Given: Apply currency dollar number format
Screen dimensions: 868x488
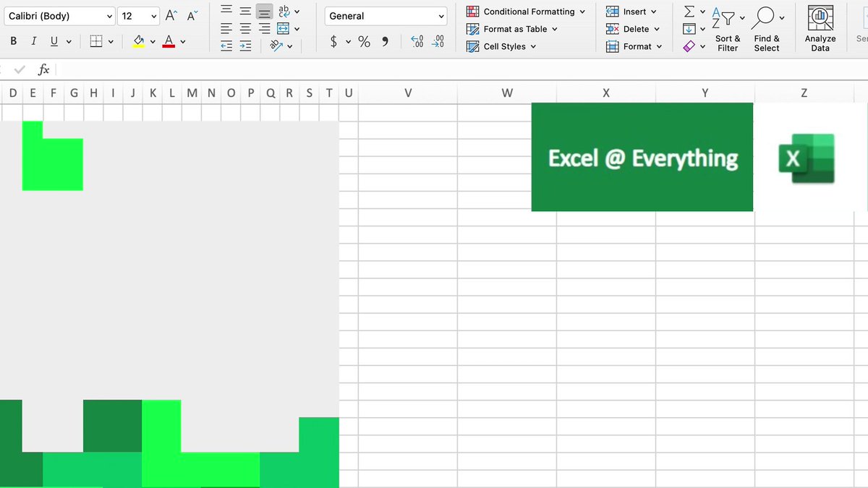Looking at the screenshot, I should (x=333, y=41).
